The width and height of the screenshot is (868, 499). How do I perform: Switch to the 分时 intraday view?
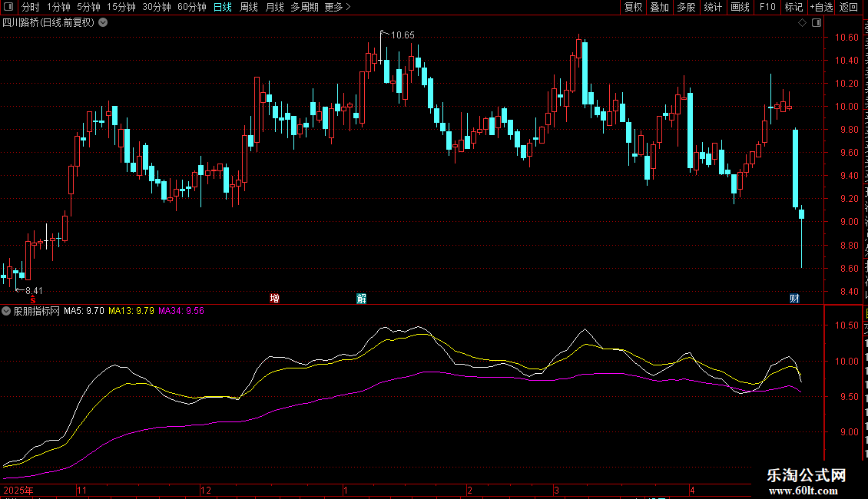click(x=31, y=7)
